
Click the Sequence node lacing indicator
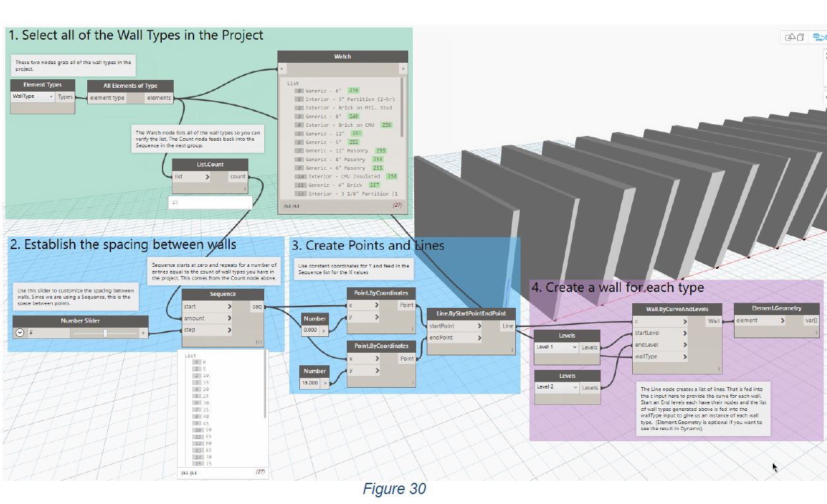pyautogui.click(x=258, y=342)
